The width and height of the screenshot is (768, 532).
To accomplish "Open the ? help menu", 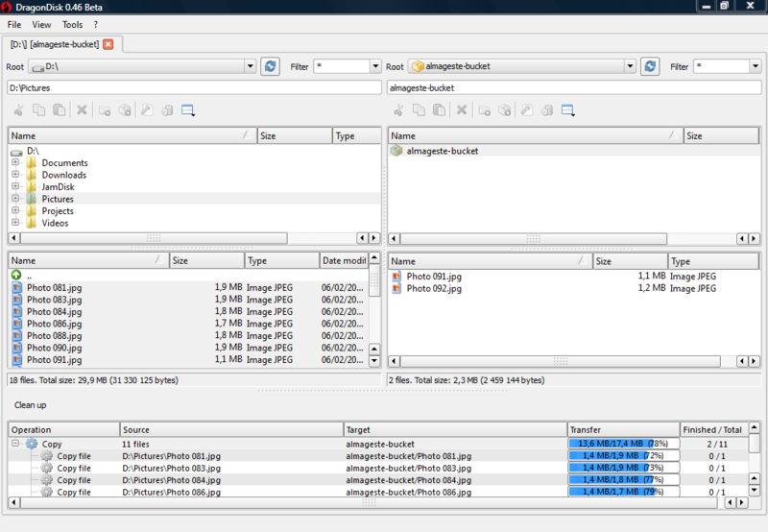I will [95, 25].
